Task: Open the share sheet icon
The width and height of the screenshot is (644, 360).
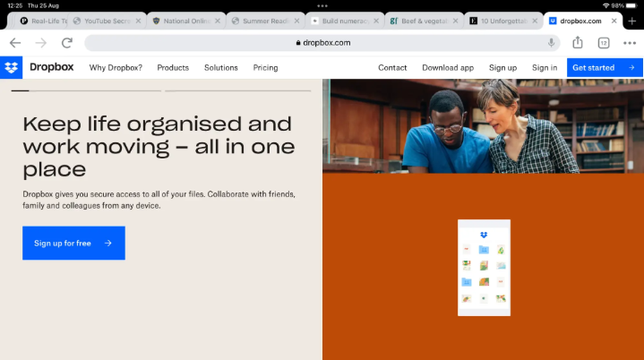Action: (x=578, y=42)
